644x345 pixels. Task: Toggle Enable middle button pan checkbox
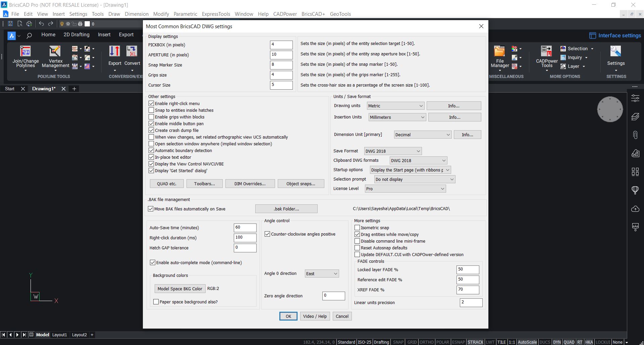tap(151, 124)
